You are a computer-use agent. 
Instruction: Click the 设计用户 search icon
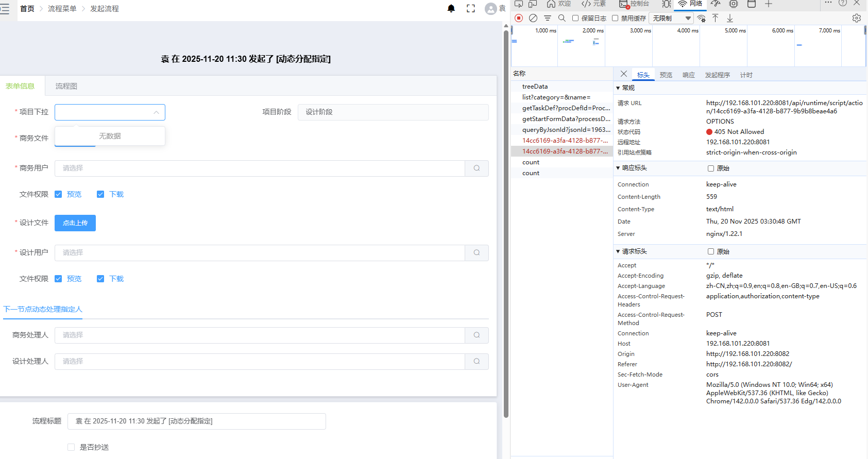476,252
